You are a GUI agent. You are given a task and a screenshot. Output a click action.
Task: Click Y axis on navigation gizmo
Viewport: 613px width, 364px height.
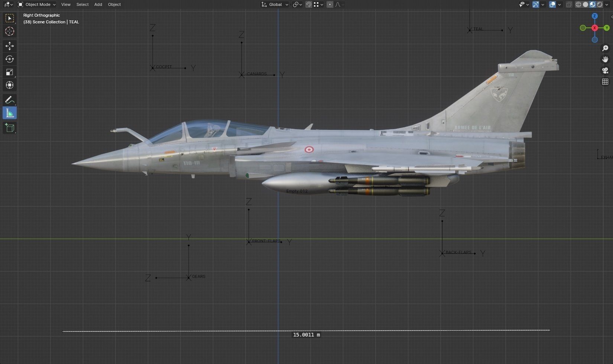(x=607, y=28)
